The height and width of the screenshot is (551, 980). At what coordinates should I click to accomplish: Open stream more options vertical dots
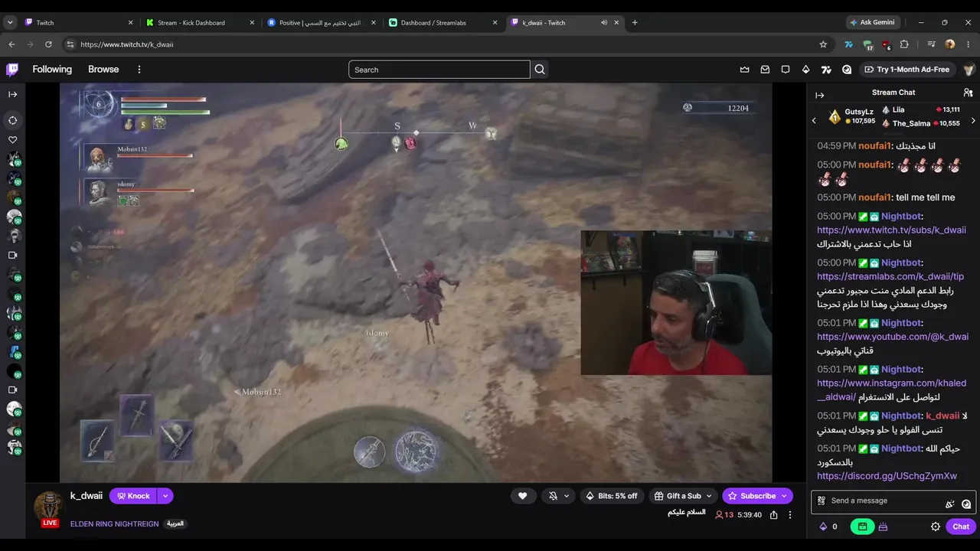point(790,515)
